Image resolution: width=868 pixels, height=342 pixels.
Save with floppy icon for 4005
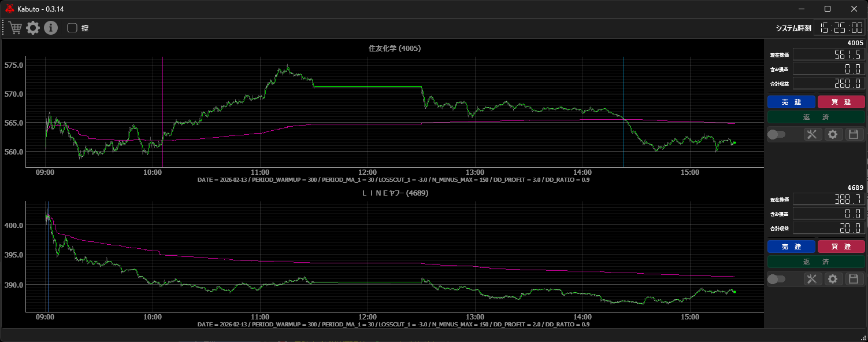click(854, 134)
